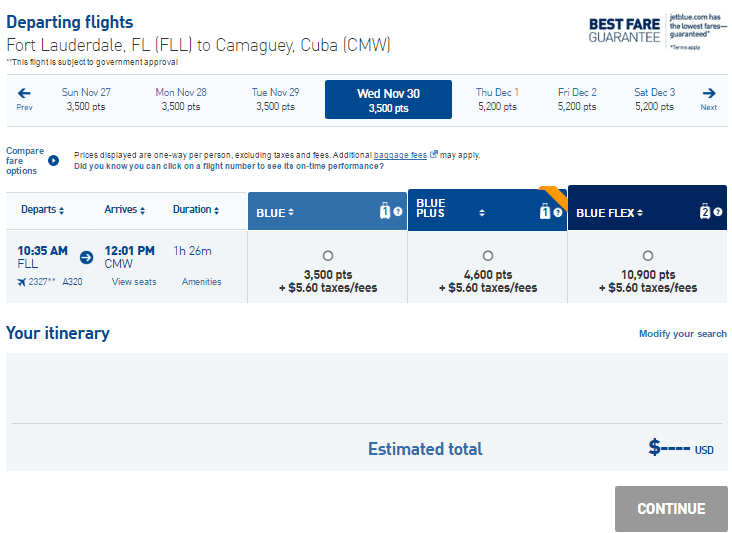Image resolution: width=732 pixels, height=533 pixels.
Task: Open the Blue Plus fare help question mark
Action: (558, 212)
